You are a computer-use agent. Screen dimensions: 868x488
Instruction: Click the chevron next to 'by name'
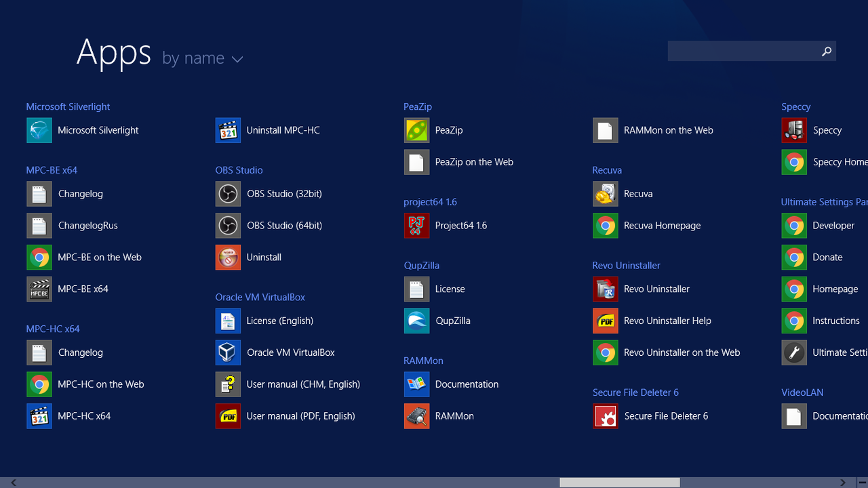pyautogui.click(x=237, y=60)
